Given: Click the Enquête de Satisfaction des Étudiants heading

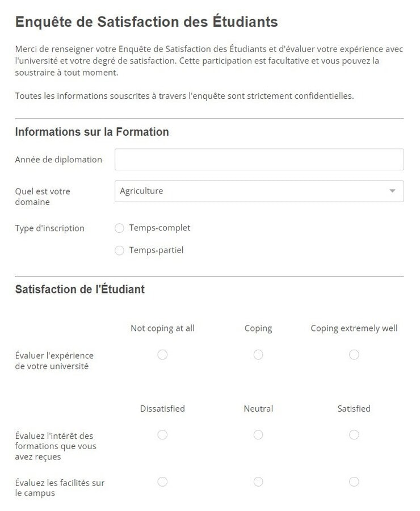Looking at the screenshot, I should click(146, 22).
